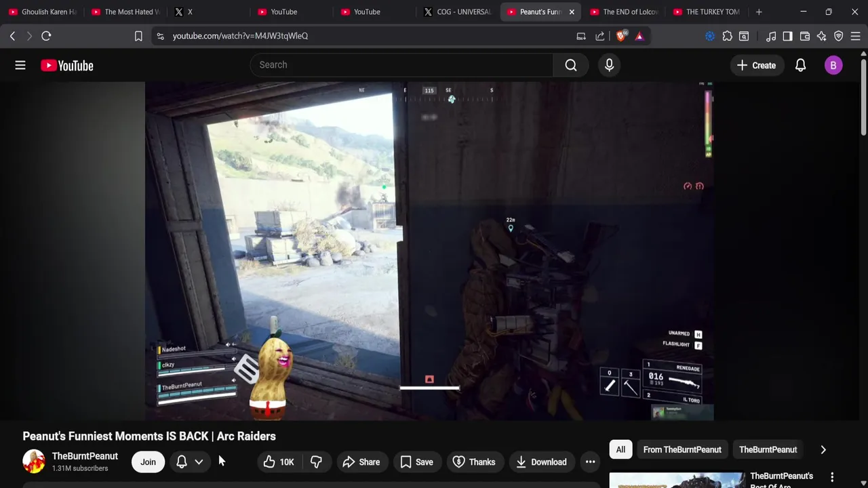Open extensions puzzle piece menu

[x=727, y=36]
